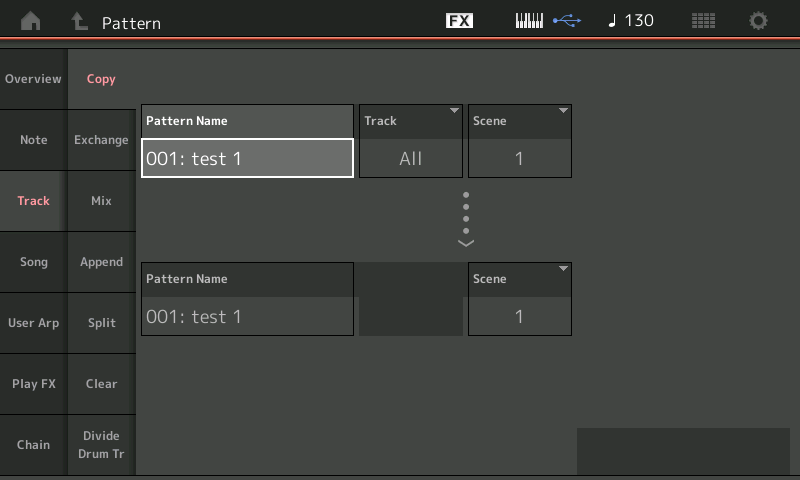Select the Divide Drum Tr job
The image size is (800, 480).
pyautogui.click(x=101, y=445)
